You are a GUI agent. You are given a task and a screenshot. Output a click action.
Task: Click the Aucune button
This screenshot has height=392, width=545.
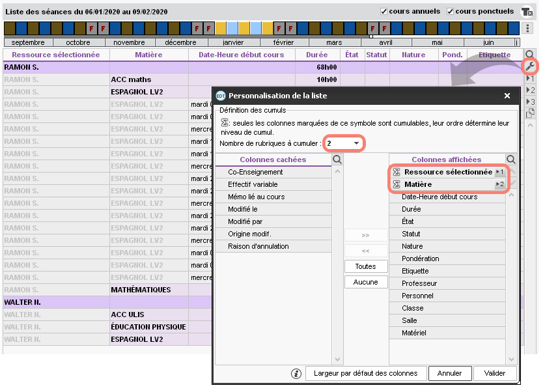(366, 282)
